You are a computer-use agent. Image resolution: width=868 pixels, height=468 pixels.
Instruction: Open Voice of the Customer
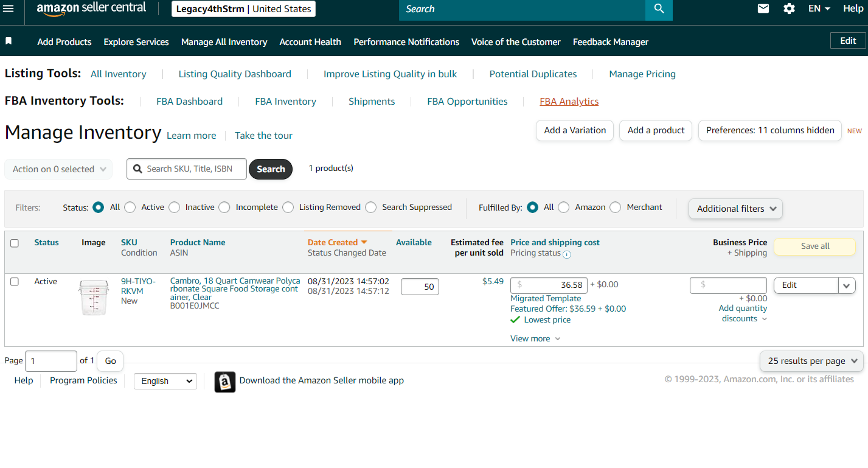[516, 42]
